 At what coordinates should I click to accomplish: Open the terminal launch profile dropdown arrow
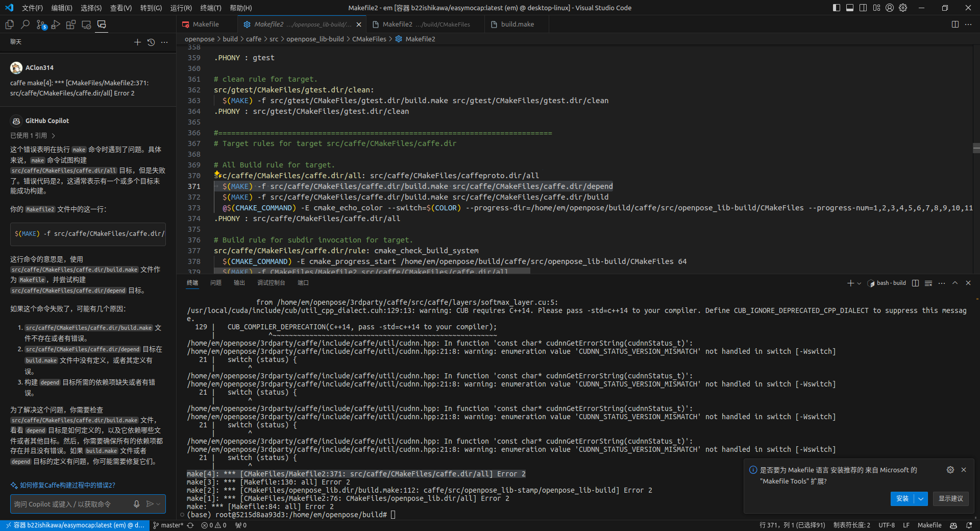(x=860, y=283)
